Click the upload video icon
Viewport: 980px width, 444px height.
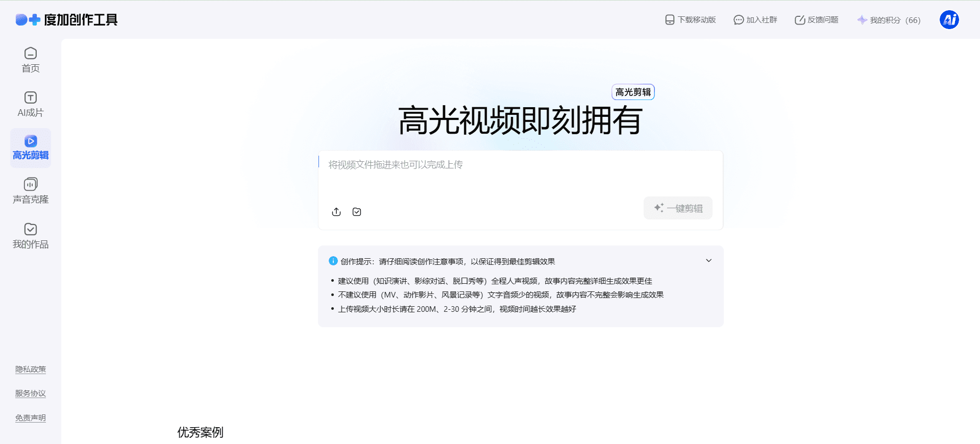click(x=336, y=212)
